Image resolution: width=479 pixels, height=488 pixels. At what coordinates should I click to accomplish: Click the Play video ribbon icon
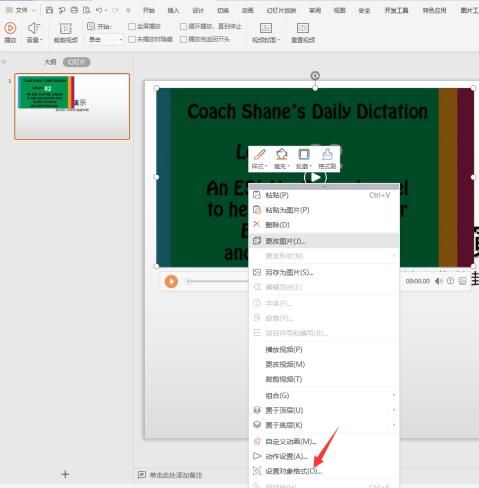[10, 28]
